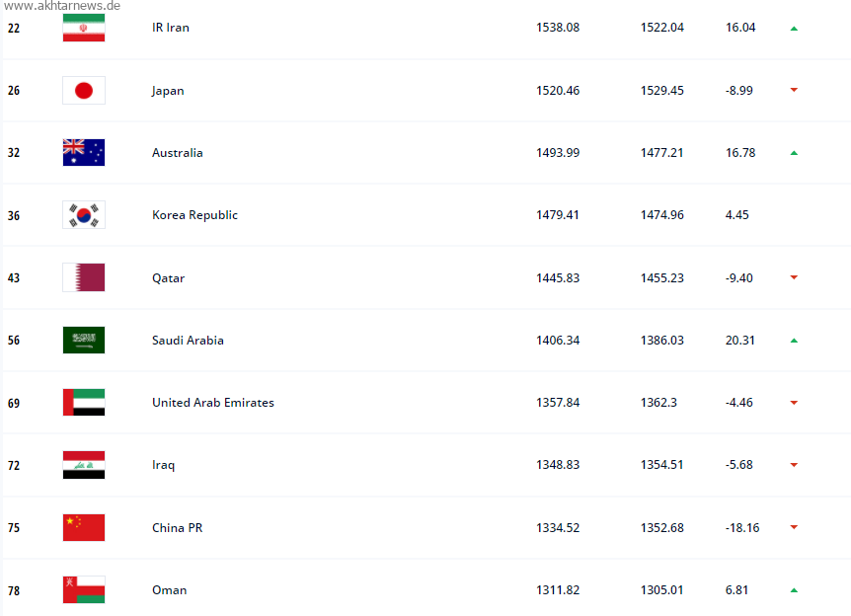The height and width of the screenshot is (616, 851).
Task: Click the Iraq flag icon
Action: pos(84,465)
